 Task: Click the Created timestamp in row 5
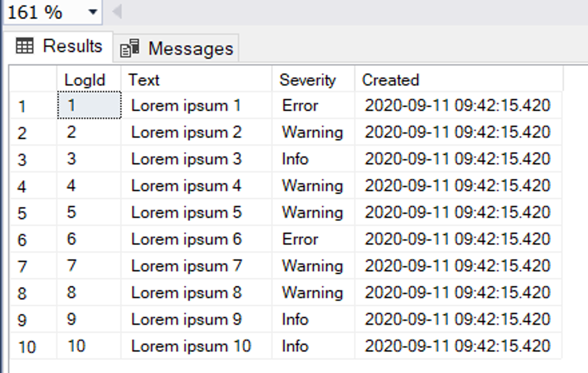(458, 213)
